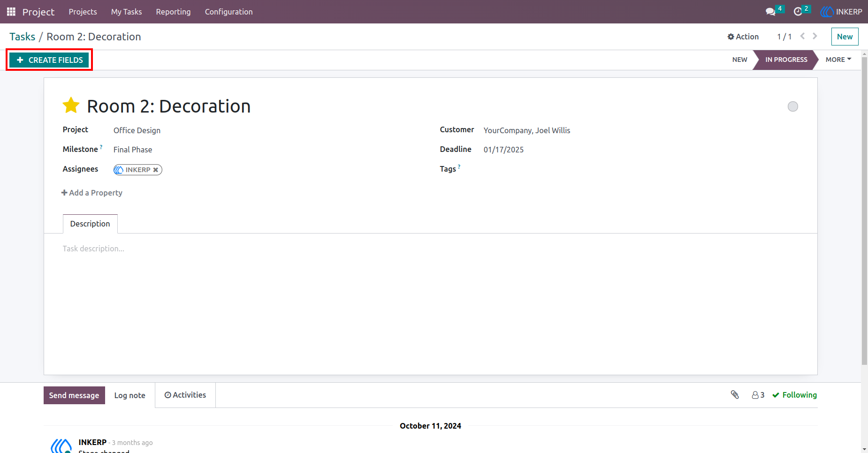Open the Configuration menu
Screen dimensions: 868x453
pyautogui.click(x=228, y=12)
